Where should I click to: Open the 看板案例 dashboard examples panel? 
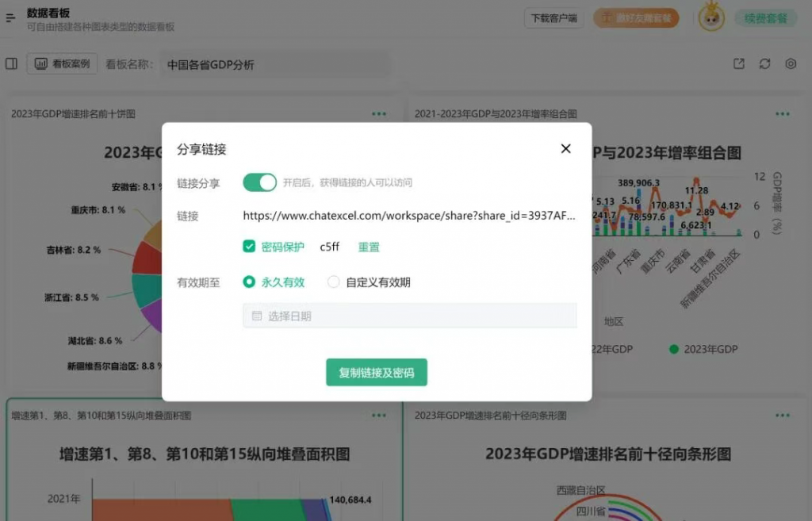coord(62,63)
